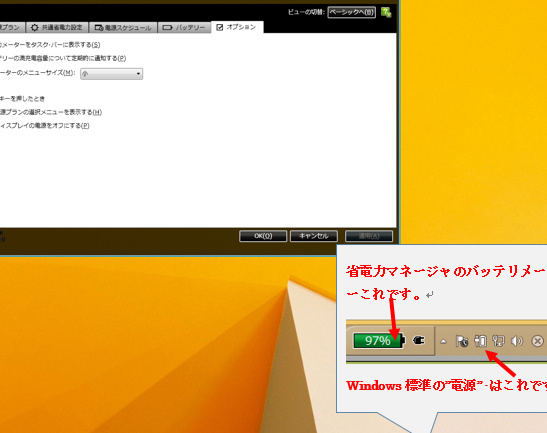Screen dimensions: 547x433
Task: Click the キャンセル button
Action: 314,236
